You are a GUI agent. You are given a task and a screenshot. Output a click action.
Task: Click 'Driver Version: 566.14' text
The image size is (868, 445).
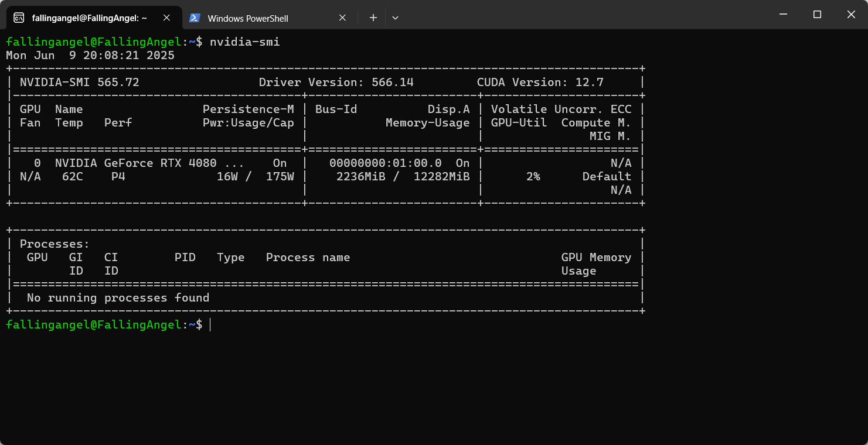[336, 83]
